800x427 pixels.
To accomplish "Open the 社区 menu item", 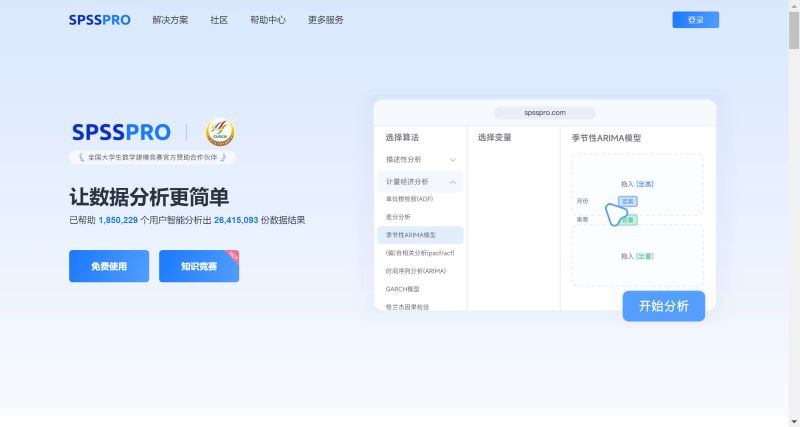I will 219,20.
